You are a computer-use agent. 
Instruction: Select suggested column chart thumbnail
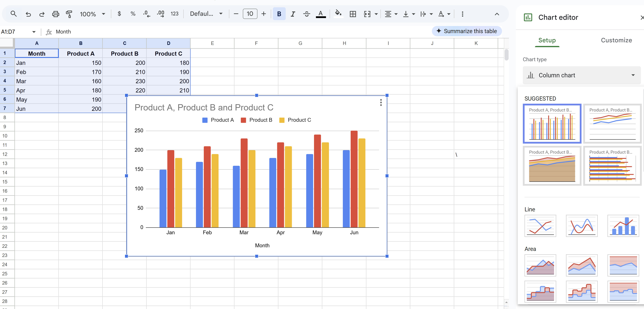tap(552, 123)
